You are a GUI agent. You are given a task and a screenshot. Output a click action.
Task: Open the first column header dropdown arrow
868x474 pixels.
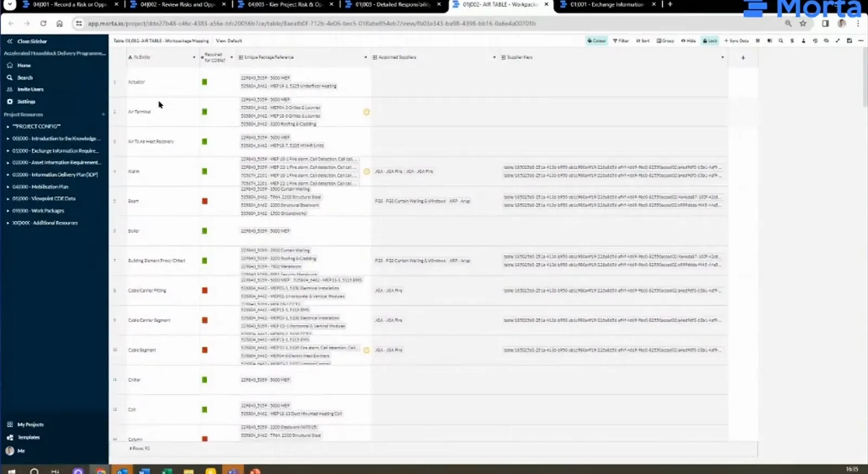(x=194, y=57)
